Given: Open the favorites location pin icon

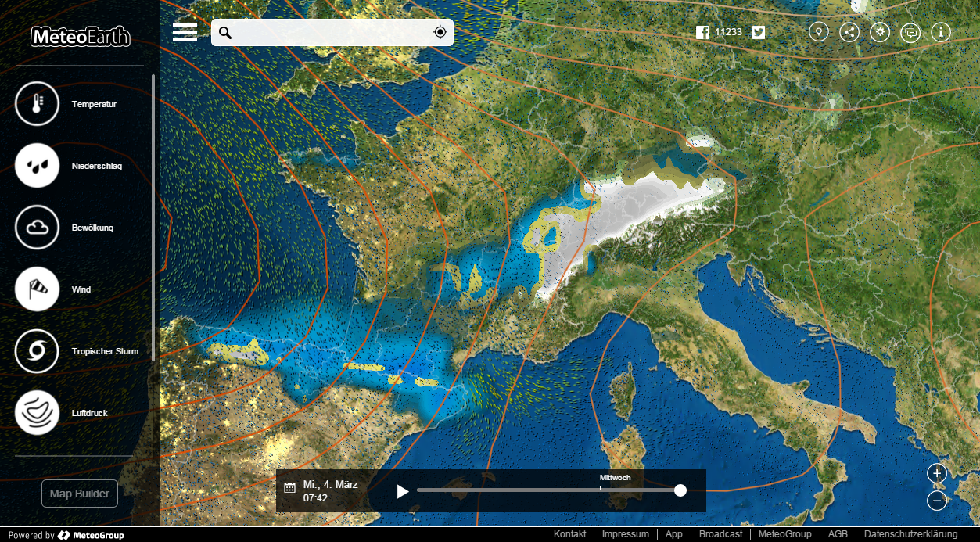Looking at the screenshot, I should coord(819,32).
